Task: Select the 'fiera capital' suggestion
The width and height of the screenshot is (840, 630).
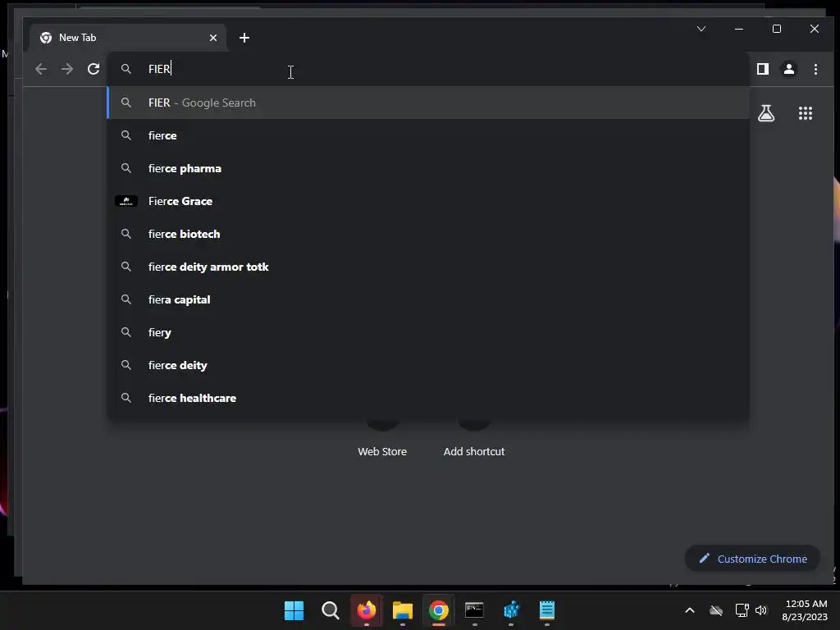Action: tap(428, 299)
